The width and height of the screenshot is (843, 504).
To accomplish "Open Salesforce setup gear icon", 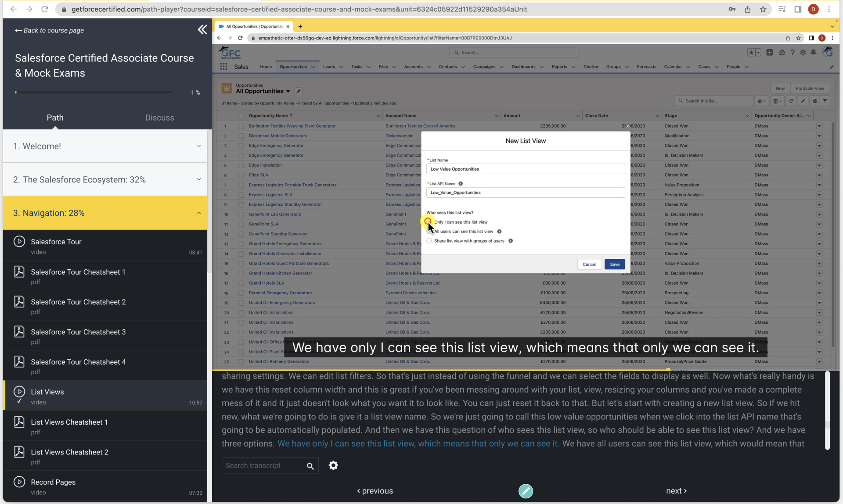I will 803,53.
